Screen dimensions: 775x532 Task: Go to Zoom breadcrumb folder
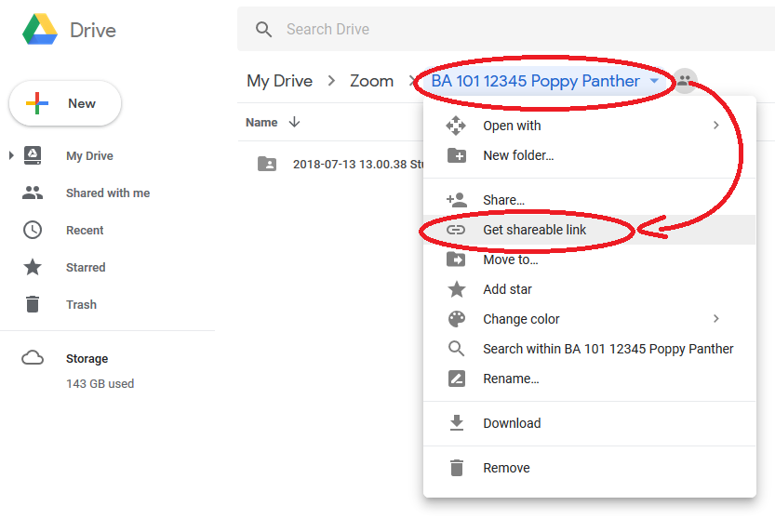click(372, 81)
